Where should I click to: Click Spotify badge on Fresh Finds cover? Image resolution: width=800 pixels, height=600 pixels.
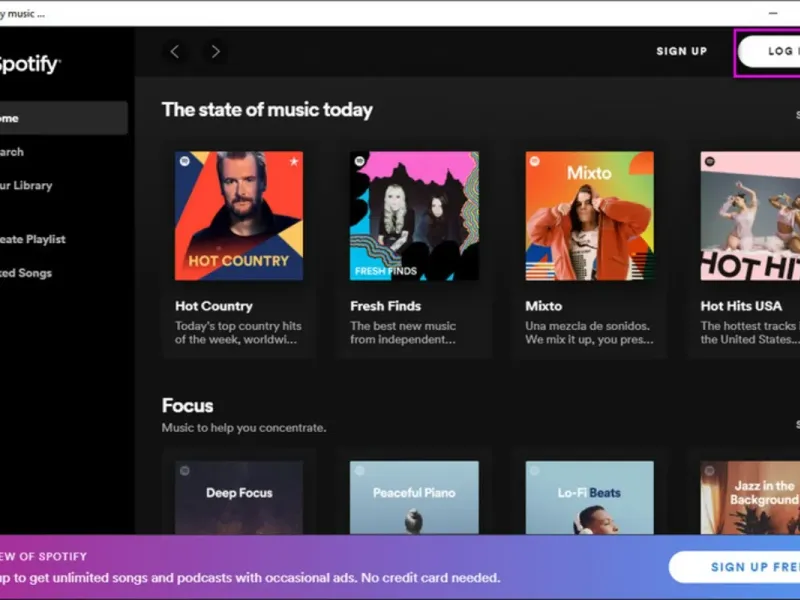(360, 161)
